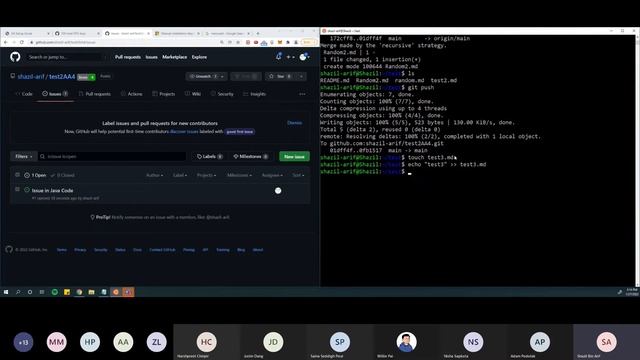Expand the Projects filter dropdown in issue list
The width and height of the screenshot is (640, 360).
207,175
